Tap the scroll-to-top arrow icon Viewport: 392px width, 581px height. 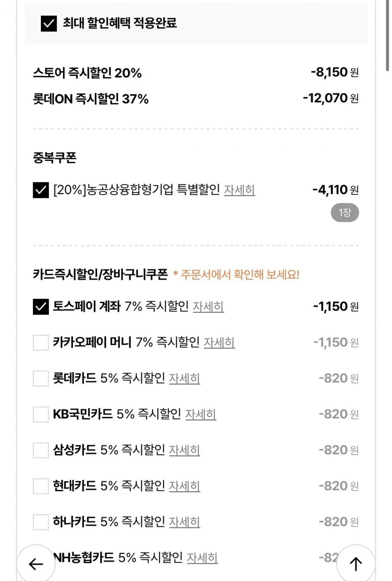(x=356, y=564)
